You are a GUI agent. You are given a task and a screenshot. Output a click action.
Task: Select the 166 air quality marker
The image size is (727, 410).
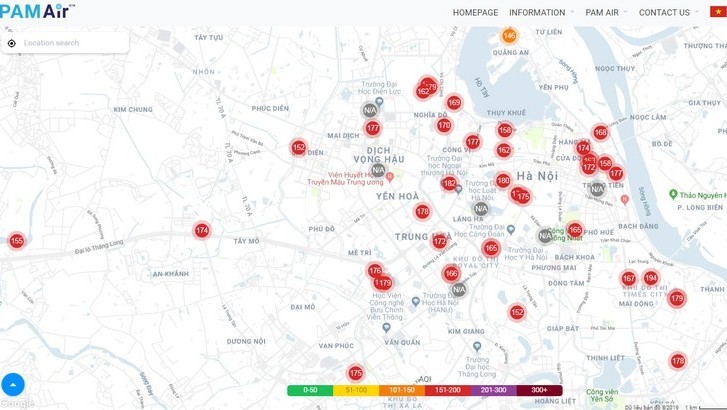(451, 273)
